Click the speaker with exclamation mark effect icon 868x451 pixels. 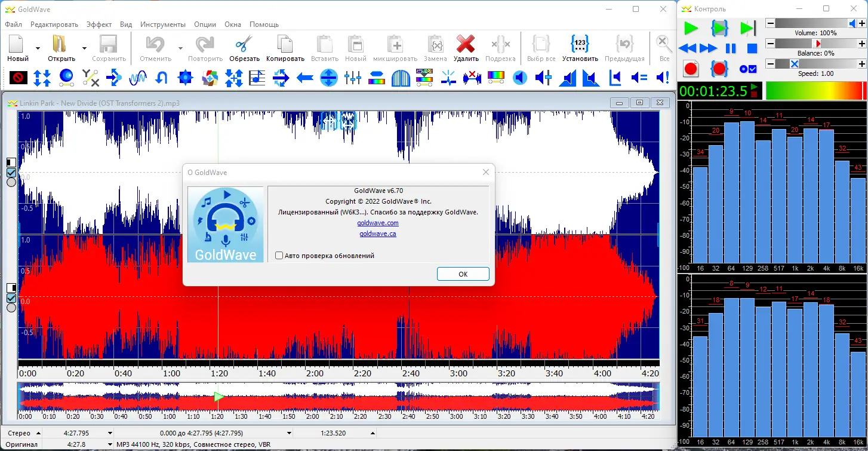tap(663, 77)
